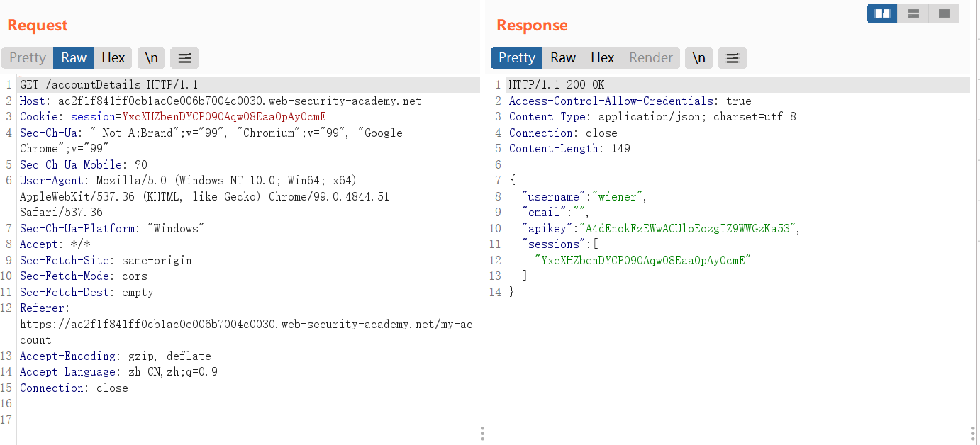The height and width of the screenshot is (445, 980).
Task: Switch to top-bottom split layout
Action: coord(913,13)
